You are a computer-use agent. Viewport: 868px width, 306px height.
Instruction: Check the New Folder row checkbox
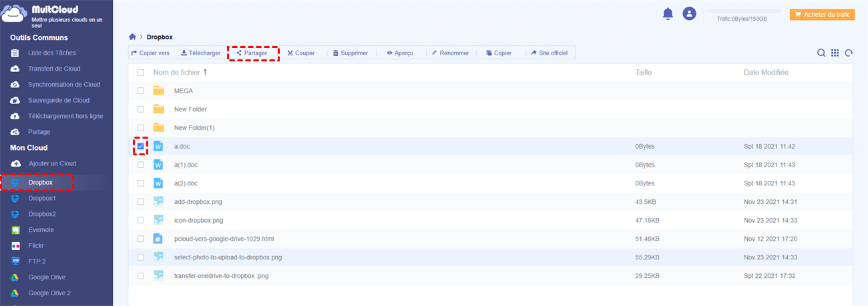(140, 109)
